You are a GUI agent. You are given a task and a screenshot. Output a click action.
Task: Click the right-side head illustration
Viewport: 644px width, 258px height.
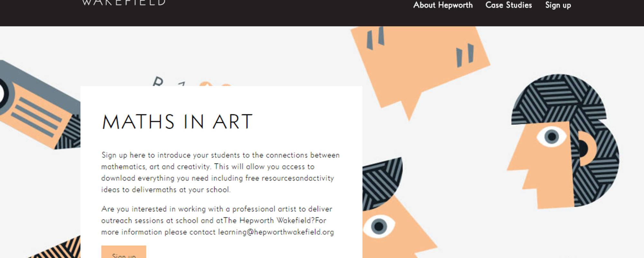[x=563, y=141]
